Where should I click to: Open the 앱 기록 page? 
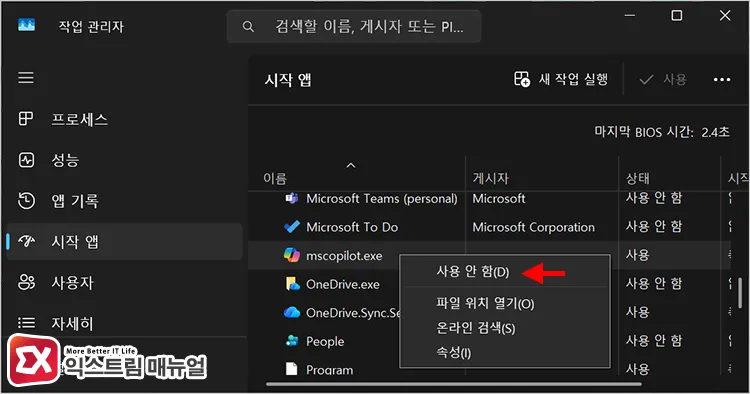(x=124, y=201)
